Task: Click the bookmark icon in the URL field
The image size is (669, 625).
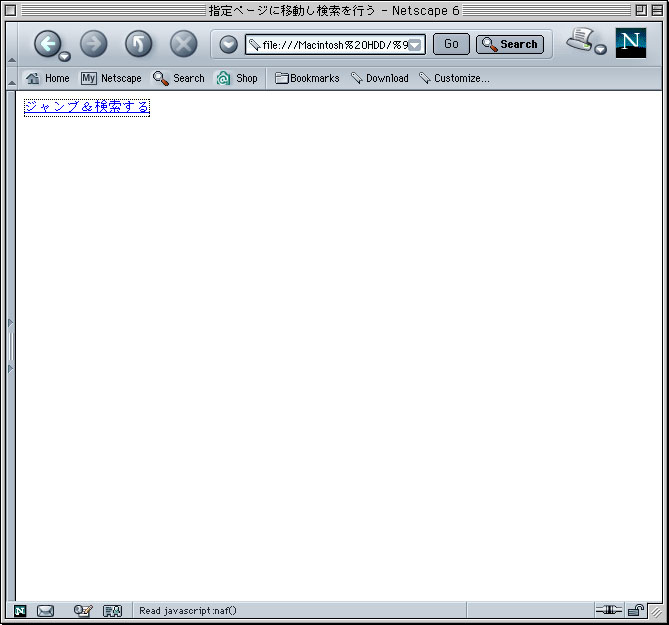Action: pyautogui.click(x=254, y=44)
